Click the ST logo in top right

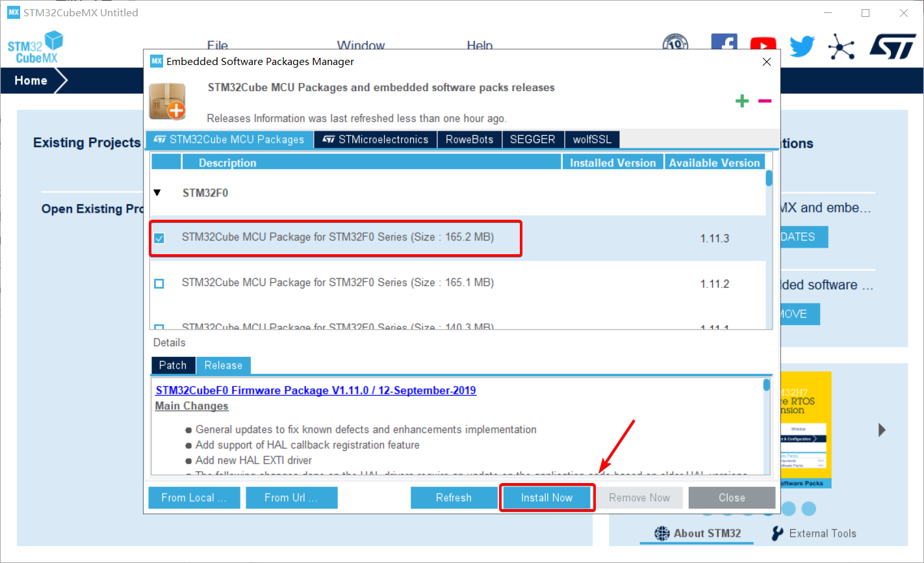892,46
